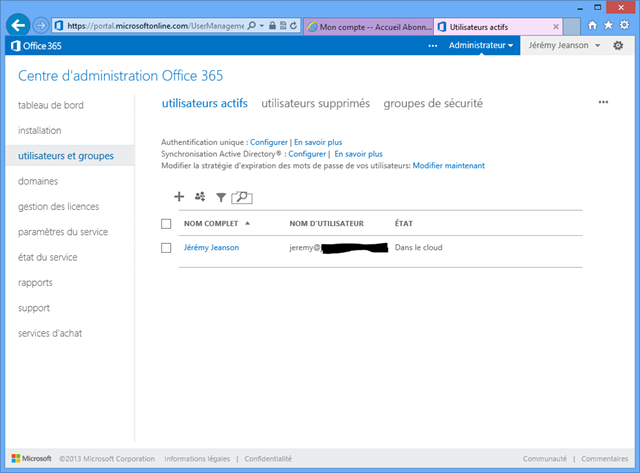Viewport: 640px width, 473px height.
Task: Click the padlock security icon
Action: [x=272, y=26]
